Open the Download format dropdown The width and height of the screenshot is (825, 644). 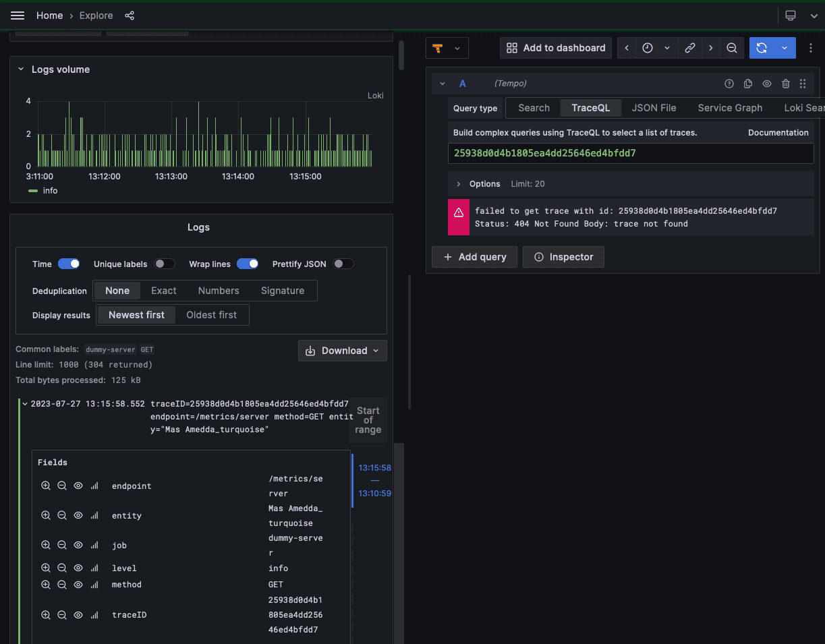tap(375, 351)
